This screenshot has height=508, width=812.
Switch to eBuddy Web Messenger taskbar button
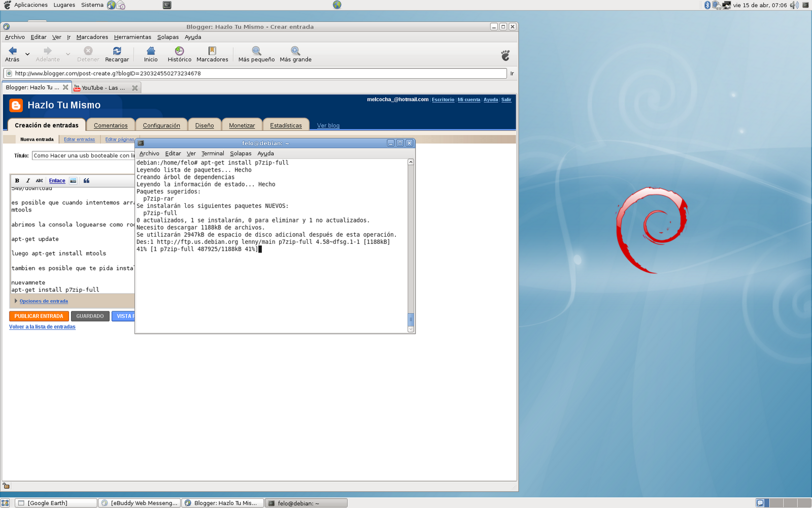point(139,503)
